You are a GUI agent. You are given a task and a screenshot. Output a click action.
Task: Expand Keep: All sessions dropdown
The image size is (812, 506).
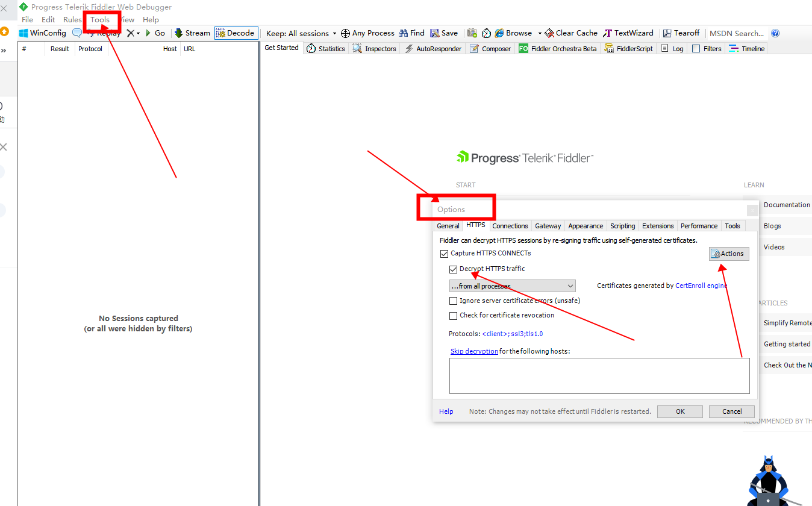coord(301,33)
